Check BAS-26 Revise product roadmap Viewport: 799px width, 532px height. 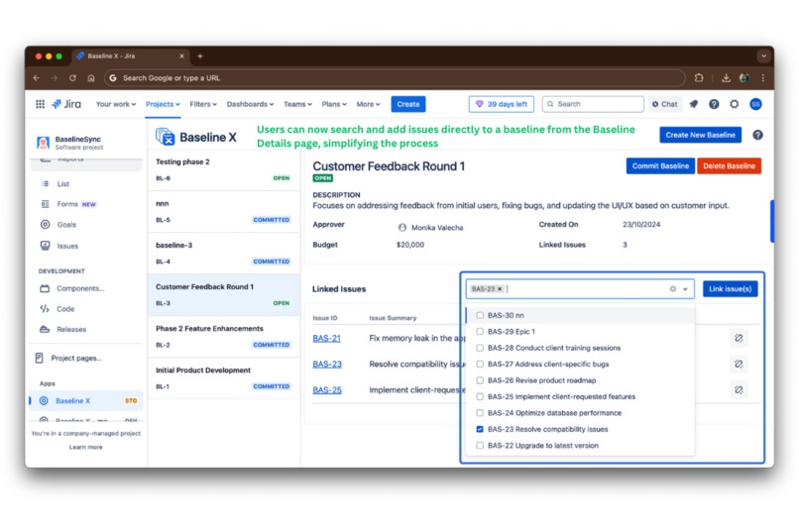click(480, 380)
